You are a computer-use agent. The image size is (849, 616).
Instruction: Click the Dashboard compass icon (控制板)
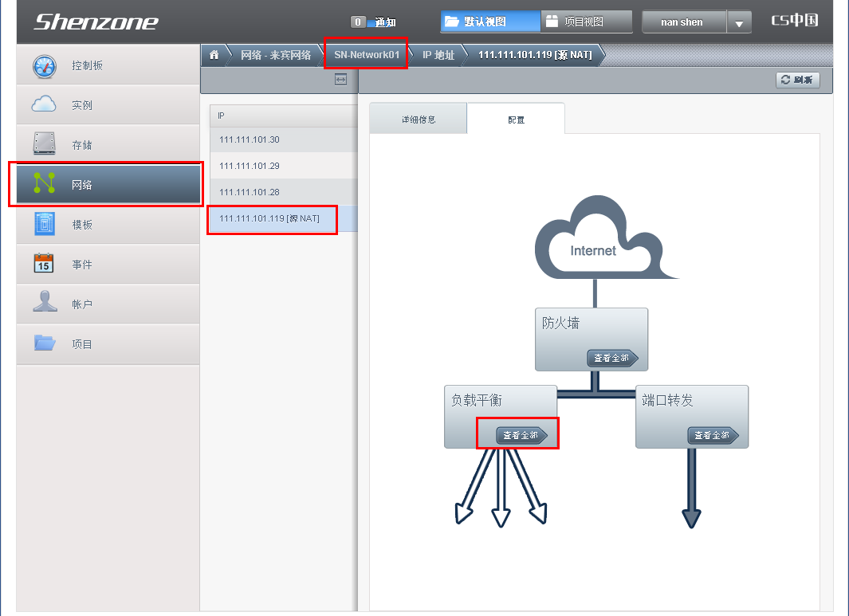tap(45, 65)
